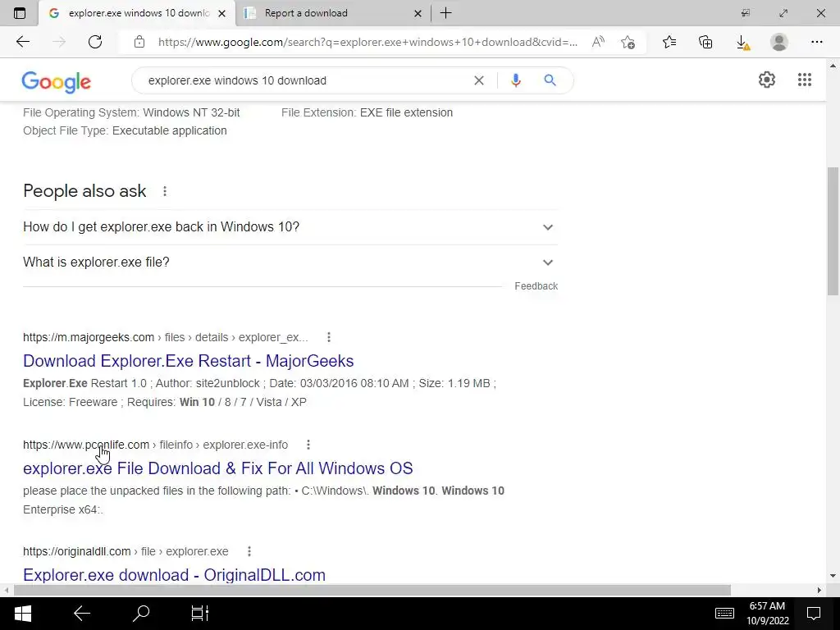The height and width of the screenshot is (630, 840).
Task: Open options for People also ask
Action: (165, 191)
